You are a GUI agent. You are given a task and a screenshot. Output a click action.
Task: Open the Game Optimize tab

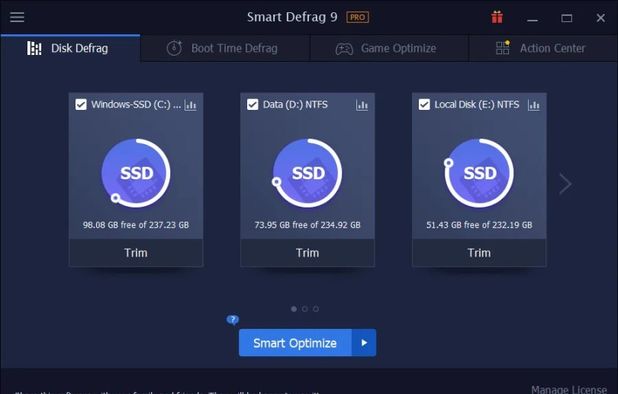[x=389, y=48]
